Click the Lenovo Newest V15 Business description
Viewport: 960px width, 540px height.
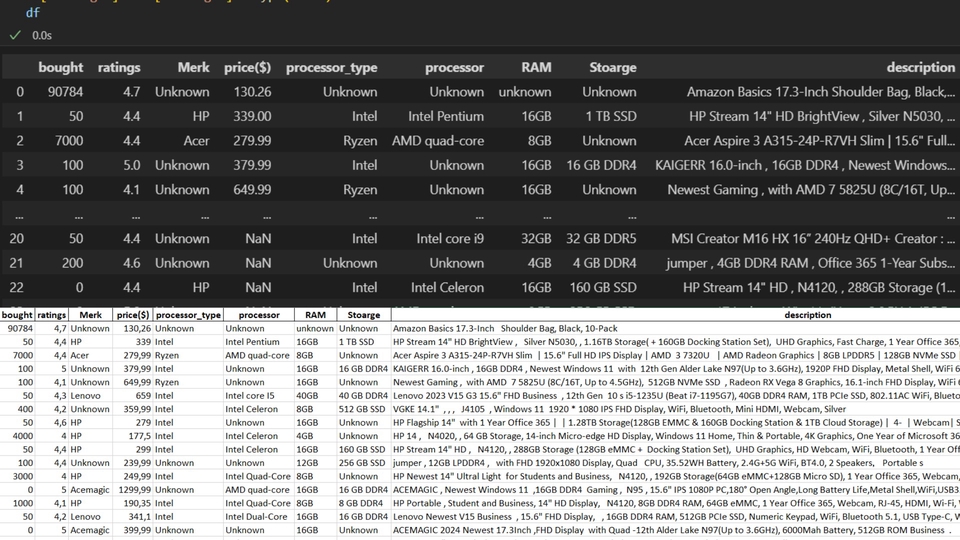676,517
